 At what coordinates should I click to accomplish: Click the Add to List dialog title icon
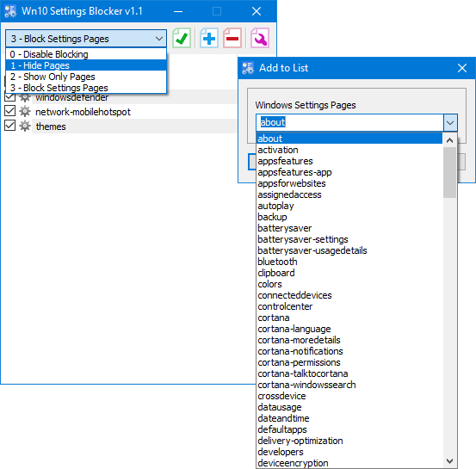coord(248,68)
